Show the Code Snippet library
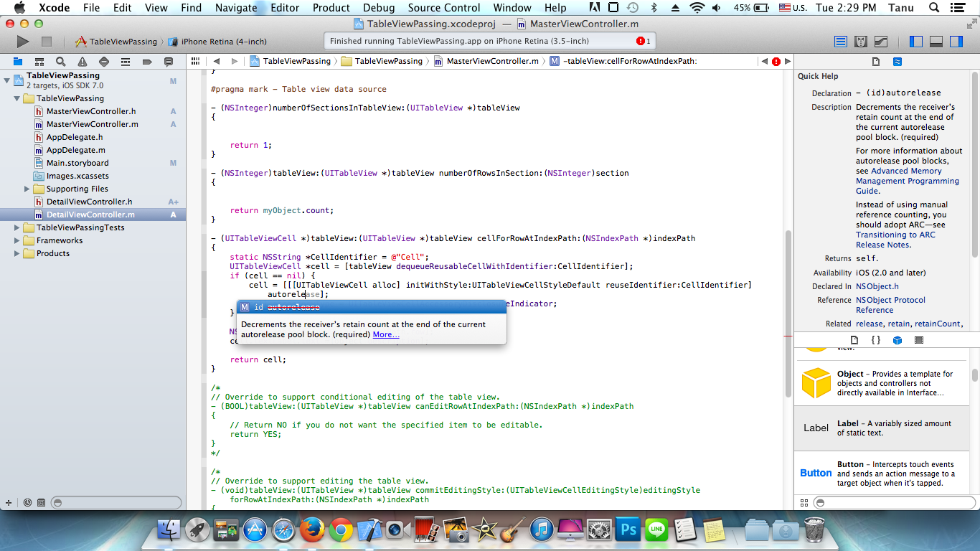This screenshot has width=980, height=551. click(876, 340)
